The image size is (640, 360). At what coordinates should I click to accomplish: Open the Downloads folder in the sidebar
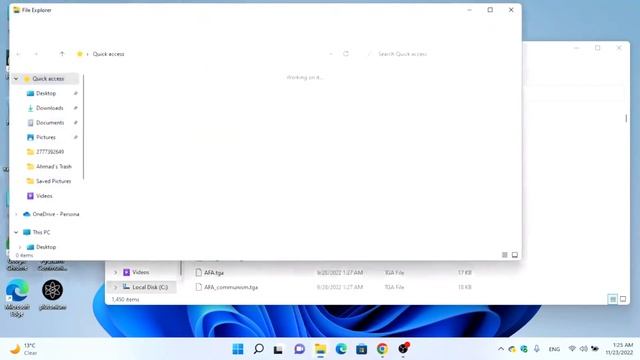coord(49,108)
